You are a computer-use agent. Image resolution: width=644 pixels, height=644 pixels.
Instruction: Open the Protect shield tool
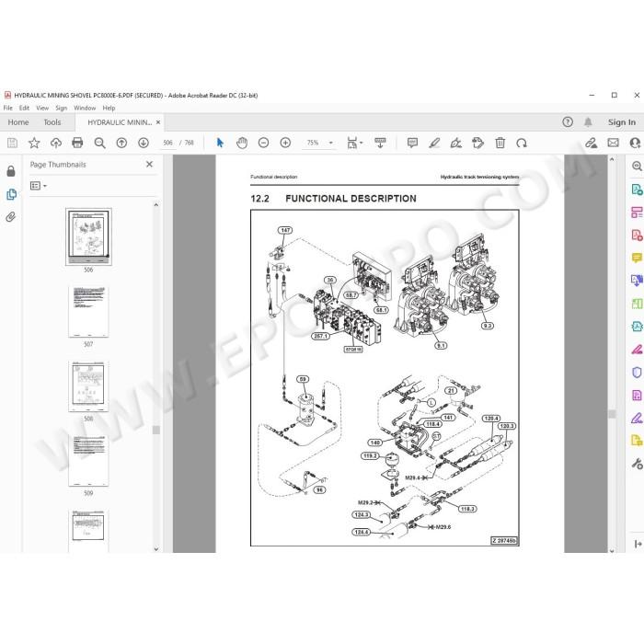click(x=637, y=372)
